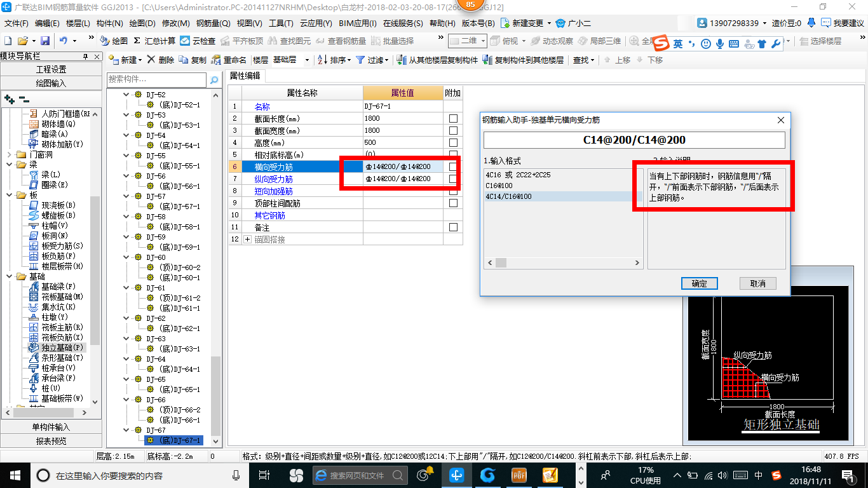Image resolution: width=868 pixels, height=488 pixels.
Task: Click the 广小二 assistant icon
Action: point(573,23)
